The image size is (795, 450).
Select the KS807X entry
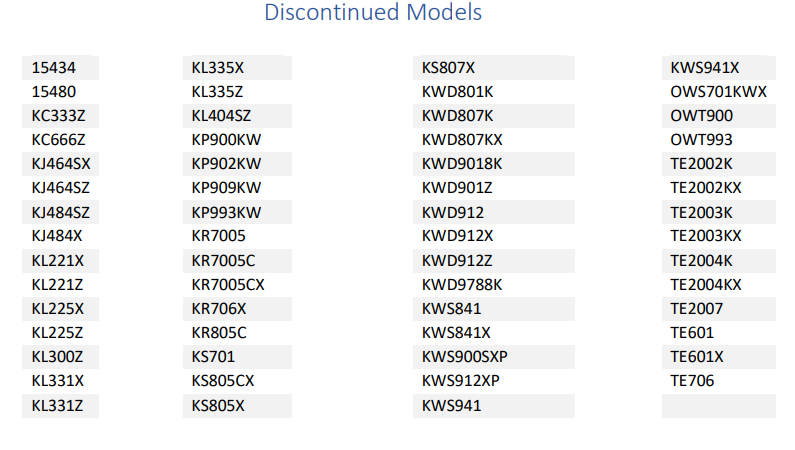click(x=449, y=68)
